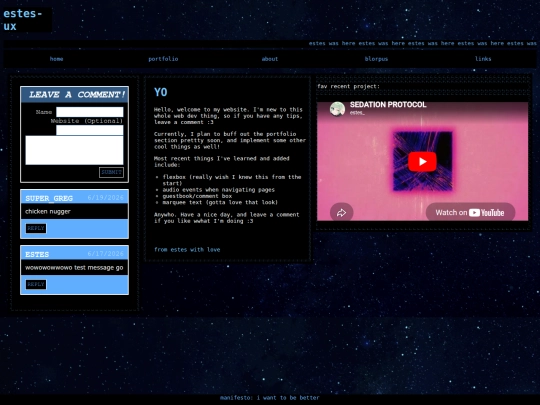
Task: Click the estes_ channel name
Action: pos(357,113)
